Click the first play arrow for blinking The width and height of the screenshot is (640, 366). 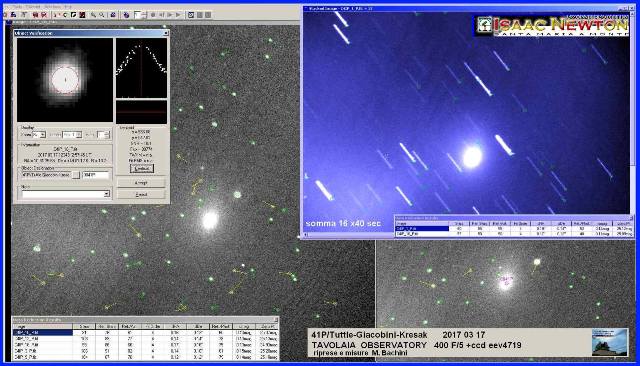[x=170, y=15]
